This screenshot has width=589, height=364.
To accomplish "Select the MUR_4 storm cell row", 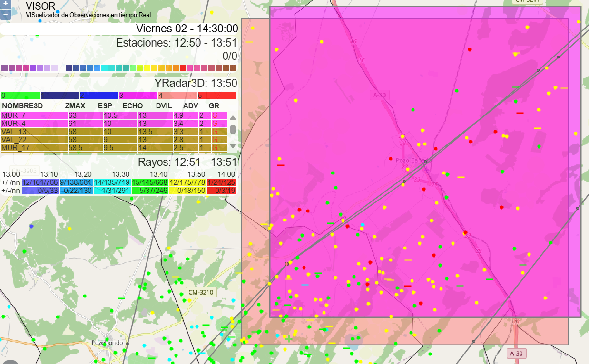I will click(114, 123).
